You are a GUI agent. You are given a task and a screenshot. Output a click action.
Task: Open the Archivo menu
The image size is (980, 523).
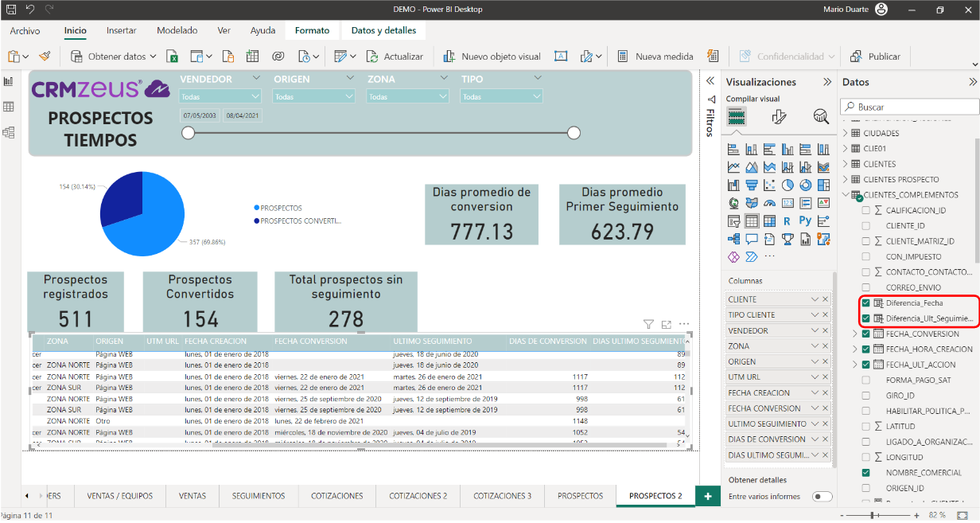tap(25, 31)
